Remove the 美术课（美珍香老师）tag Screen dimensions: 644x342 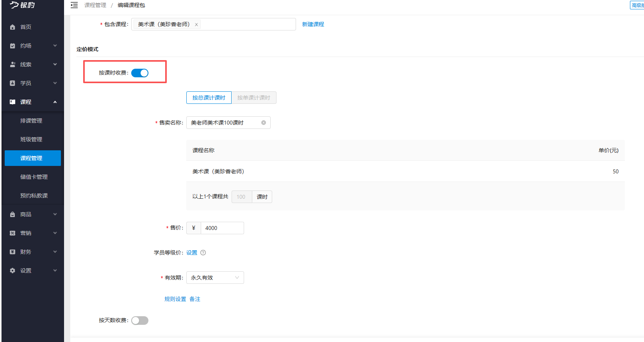pyautogui.click(x=196, y=25)
